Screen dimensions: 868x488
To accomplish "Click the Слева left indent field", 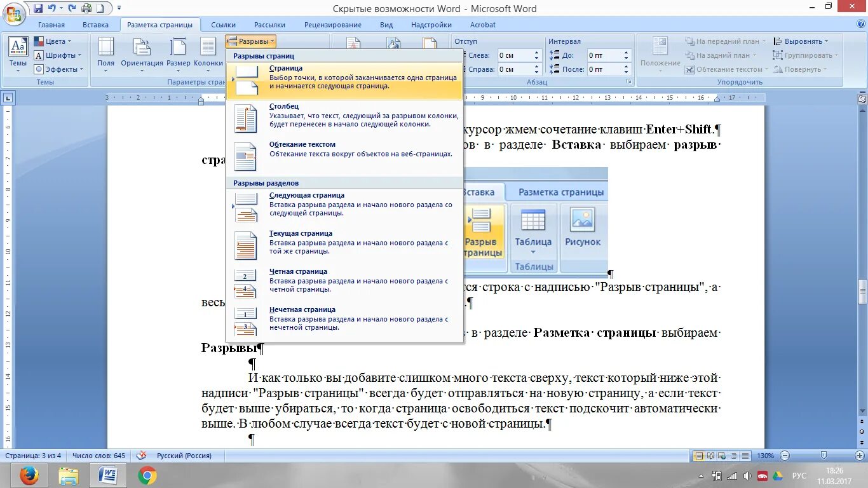I will pos(514,55).
